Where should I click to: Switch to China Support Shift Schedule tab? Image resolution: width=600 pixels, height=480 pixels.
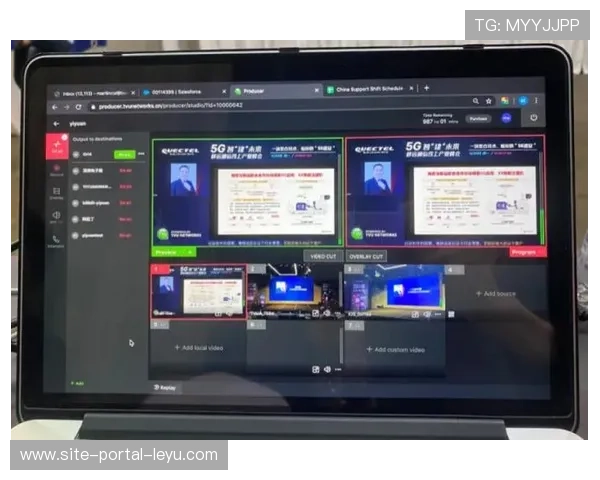(x=370, y=89)
